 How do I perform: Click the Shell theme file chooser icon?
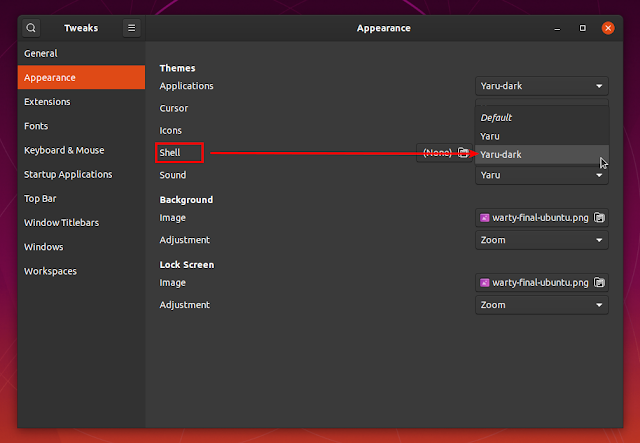pos(463,153)
